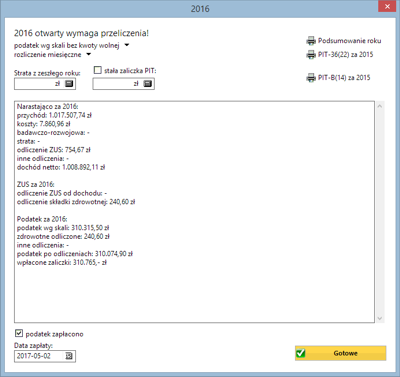The width and height of the screenshot is (400, 377).
Task: Click the line badawczo-rozwojowa: -
Action: [53, 133]
